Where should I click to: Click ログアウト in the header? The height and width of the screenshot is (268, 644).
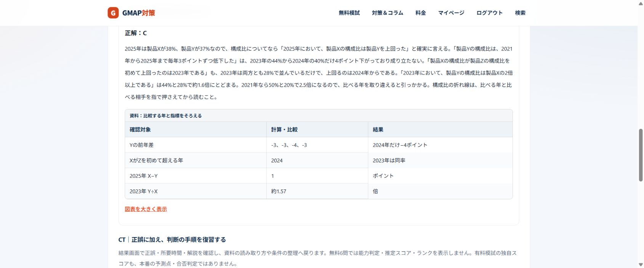click(x=490, y=13)
